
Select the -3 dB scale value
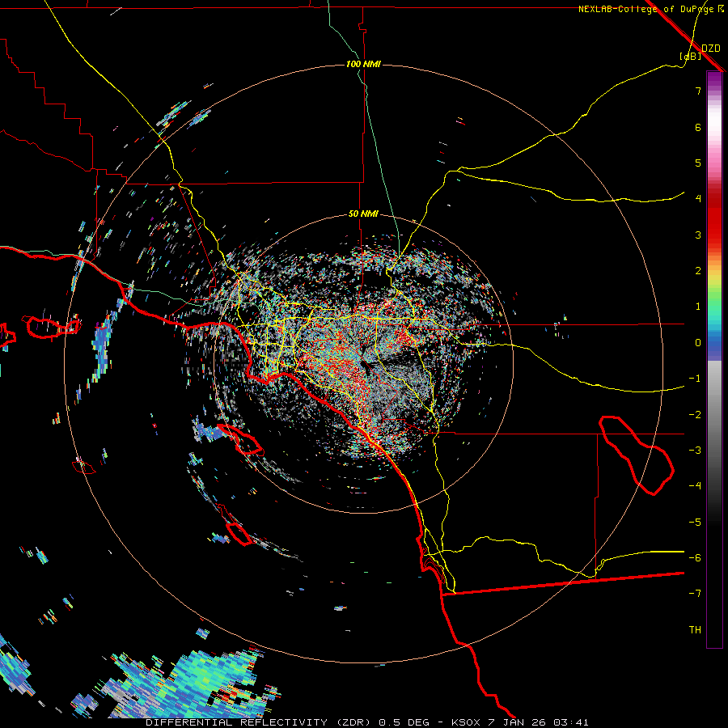[x=695, y=451]
